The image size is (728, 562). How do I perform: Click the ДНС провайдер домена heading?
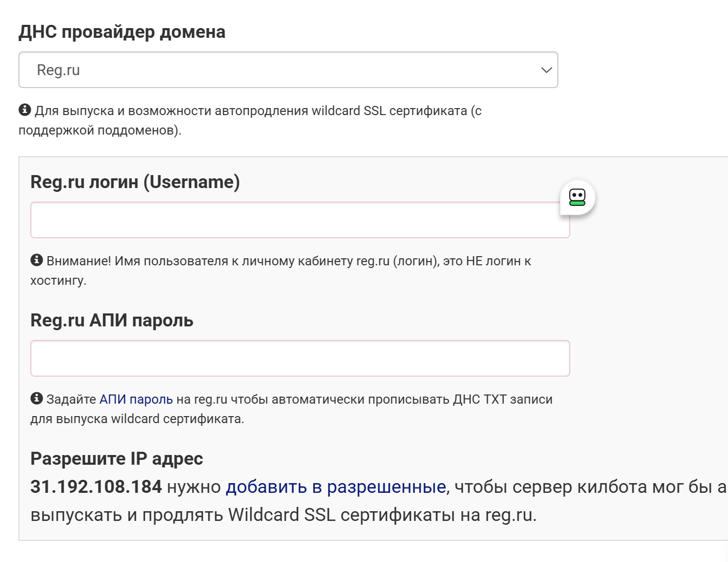click(122, 32)
